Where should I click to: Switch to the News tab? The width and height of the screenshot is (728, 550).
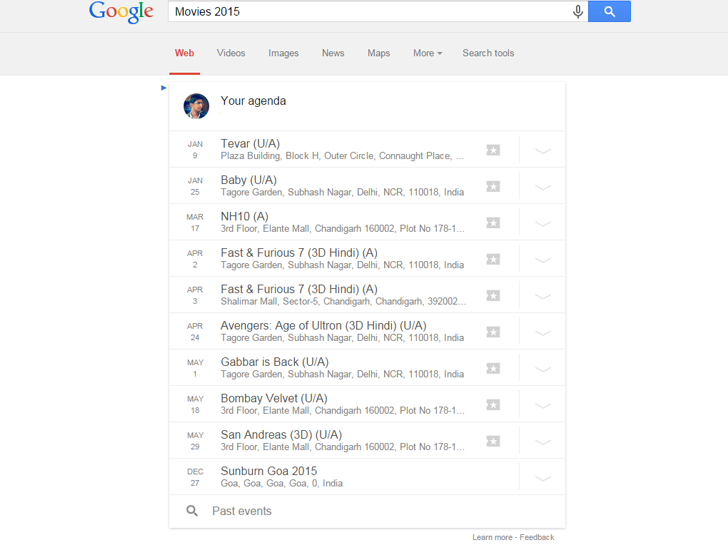point(333,53)
